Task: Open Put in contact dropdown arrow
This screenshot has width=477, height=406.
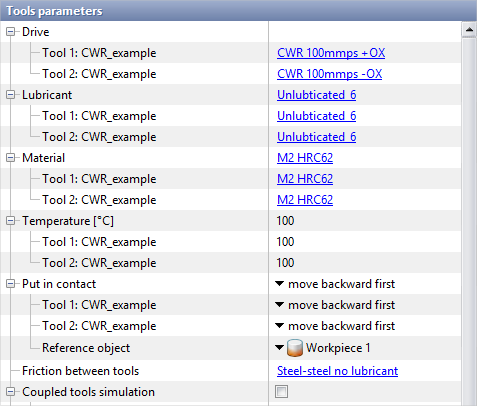Action: (279, 284)
